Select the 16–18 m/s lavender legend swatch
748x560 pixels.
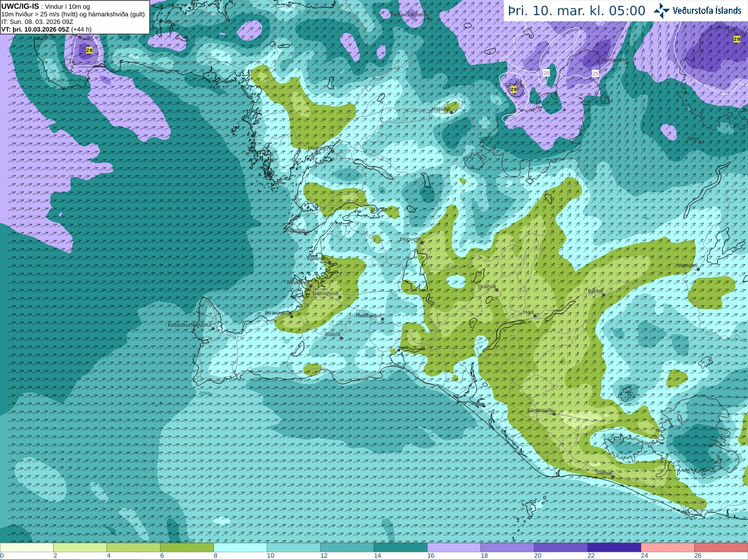(x=454, y=548)
